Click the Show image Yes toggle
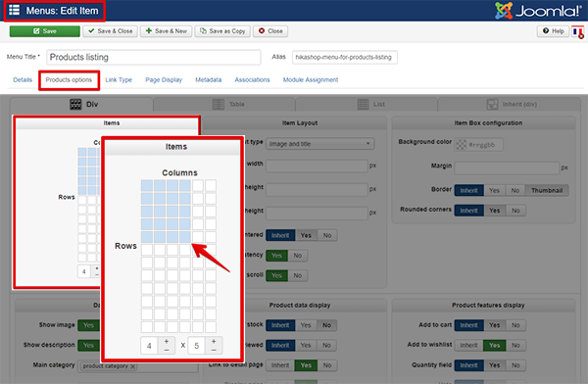Screen dimensions: 588x384 (x=88, y=325)
